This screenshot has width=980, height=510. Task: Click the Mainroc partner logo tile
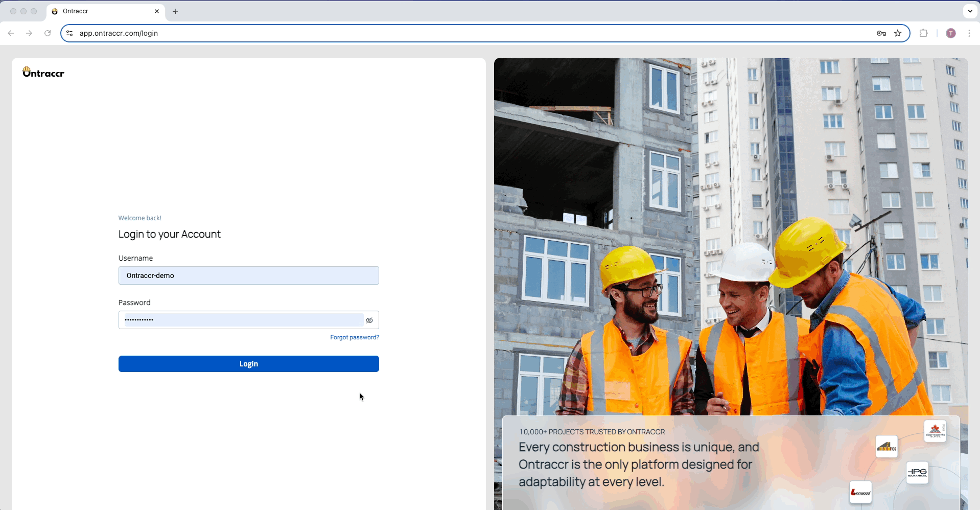pyautogui.click(x=886, y=447)
